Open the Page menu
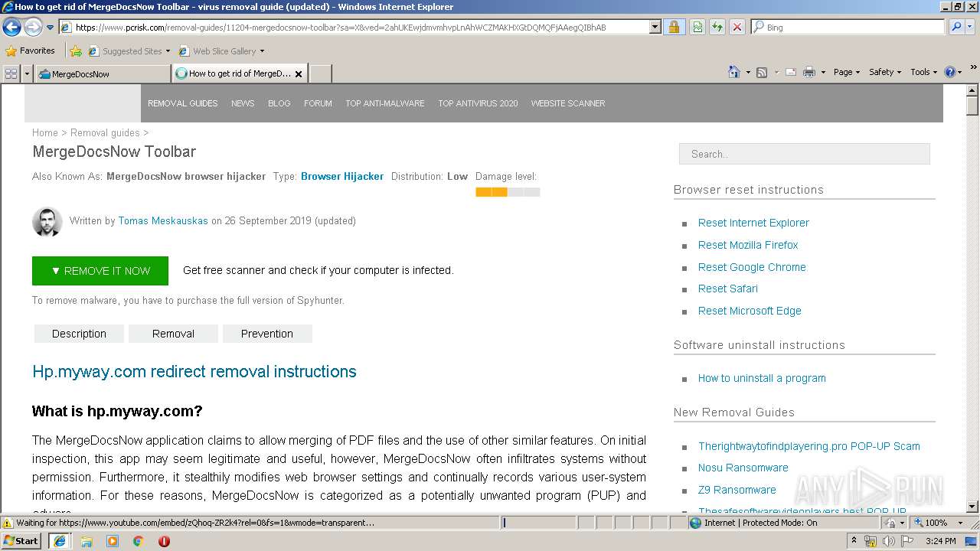Screen dimensions: 980x551 pos(847,72)
